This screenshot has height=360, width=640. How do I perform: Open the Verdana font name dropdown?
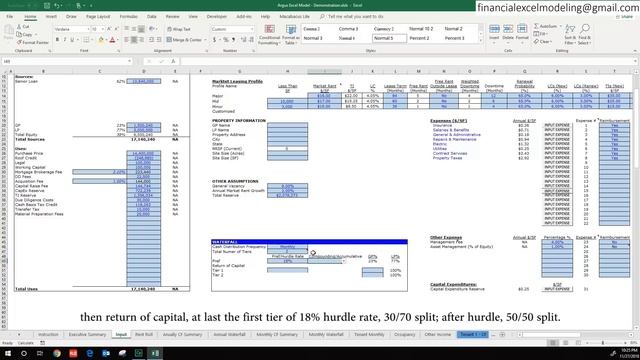(88, 29)
